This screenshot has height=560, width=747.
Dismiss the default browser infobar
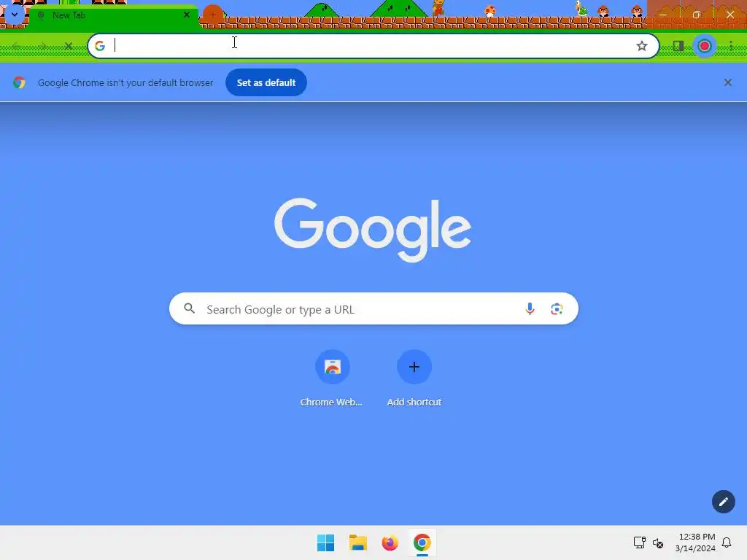tap(727, 82)
